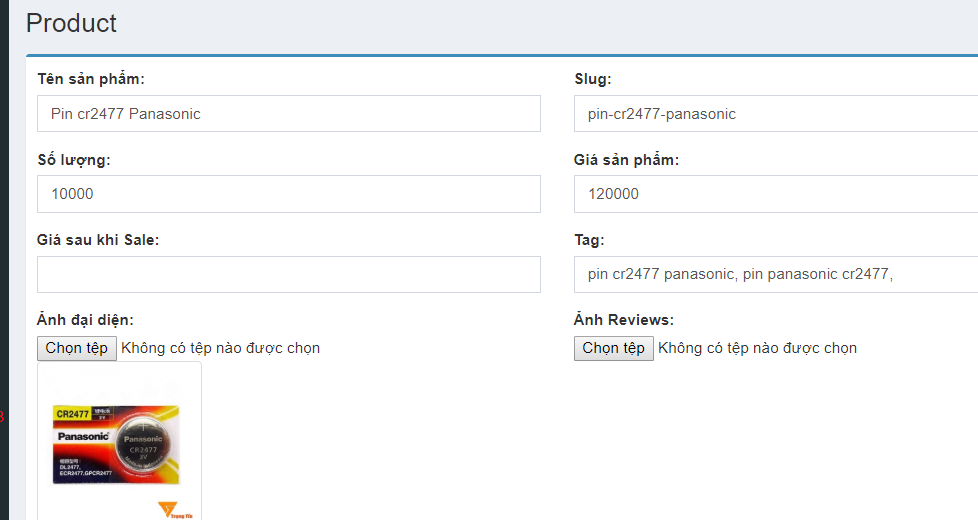
Task: Click no-file-chosen text under Ảnh đại diện
Action: coord(220,348)
